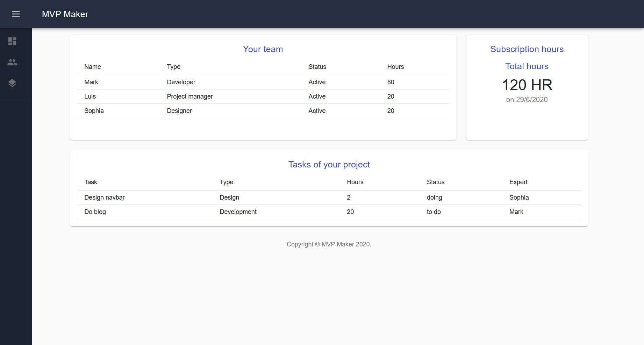Click the 'Developer' type cell
Image resolution: width=644 pixels, height=345 pixels.
point(181,82)
